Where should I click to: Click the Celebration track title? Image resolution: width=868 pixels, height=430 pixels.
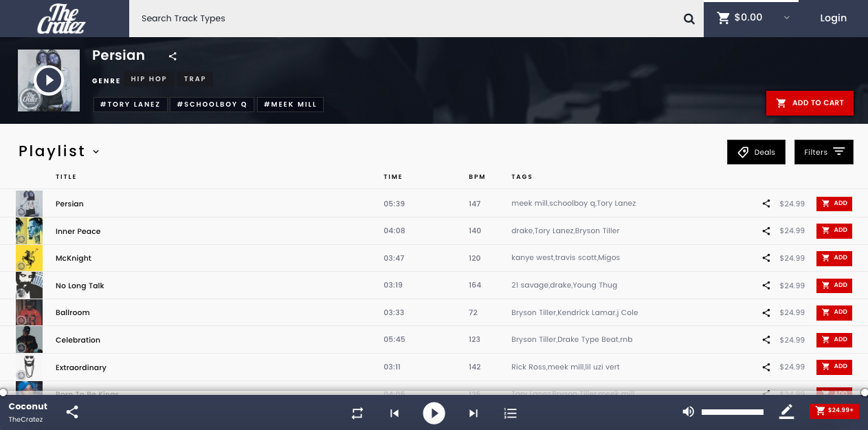pos(78,340)
